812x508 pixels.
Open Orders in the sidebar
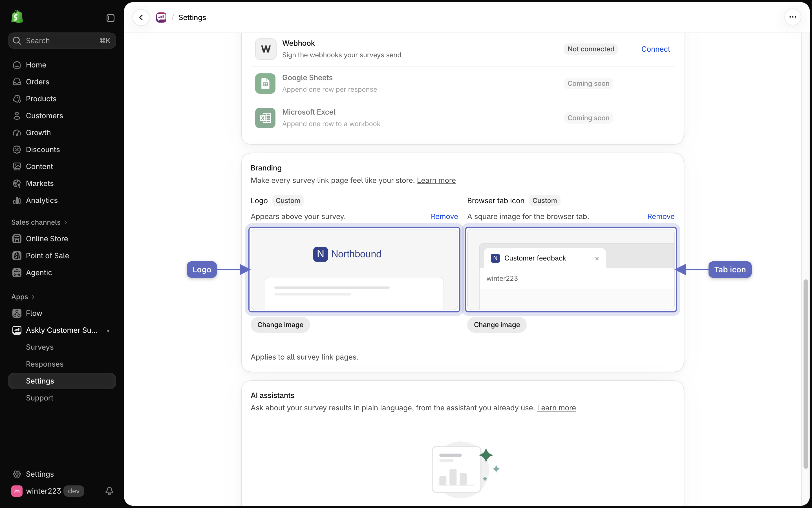[x=62, y=82]
